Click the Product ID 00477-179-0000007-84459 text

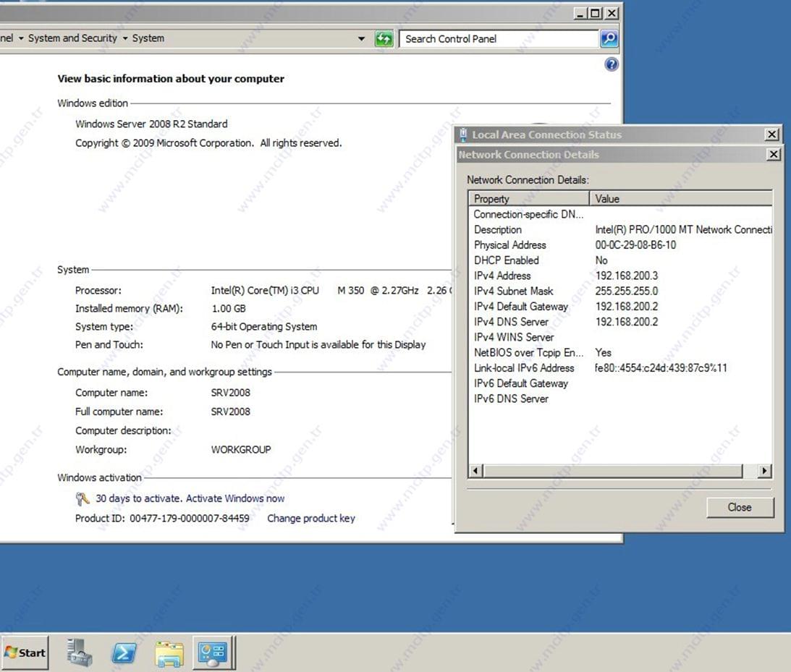[x=162, y=518]
